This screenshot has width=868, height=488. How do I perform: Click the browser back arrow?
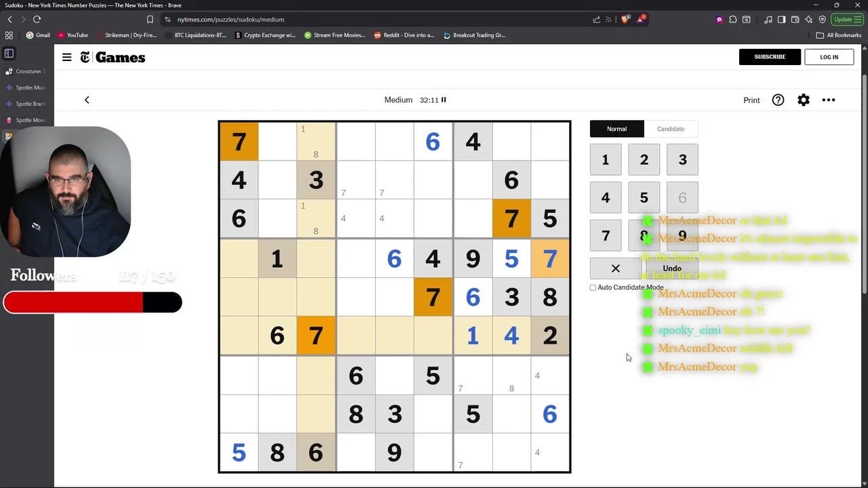(9, 20)
